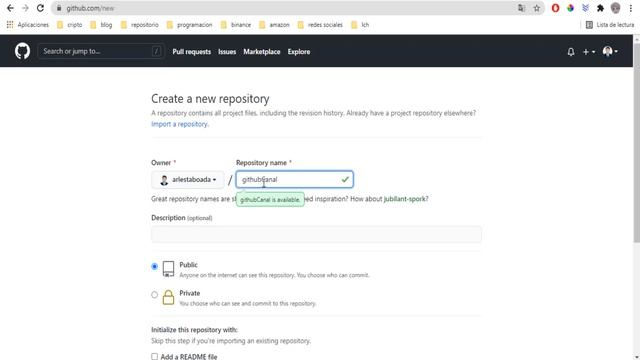Click the browser address bar URL
The width and height of the screenshot is (640, 360).
90,8
